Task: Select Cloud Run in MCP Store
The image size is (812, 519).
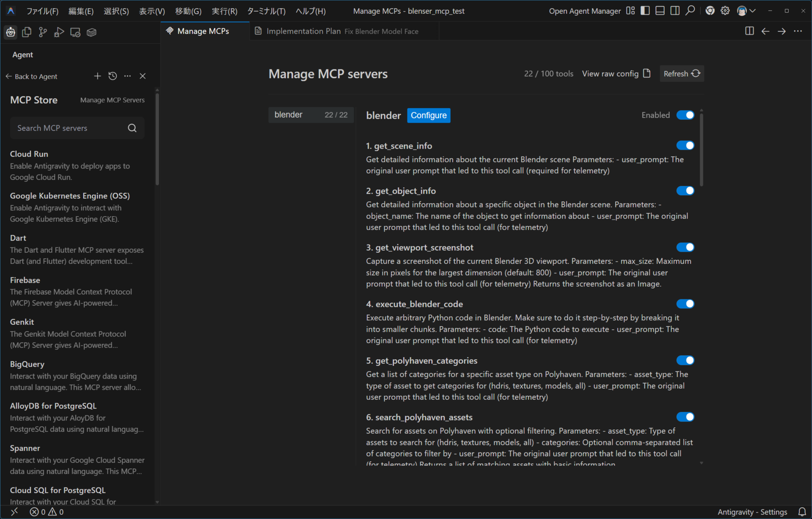Action: coord(77,165)
